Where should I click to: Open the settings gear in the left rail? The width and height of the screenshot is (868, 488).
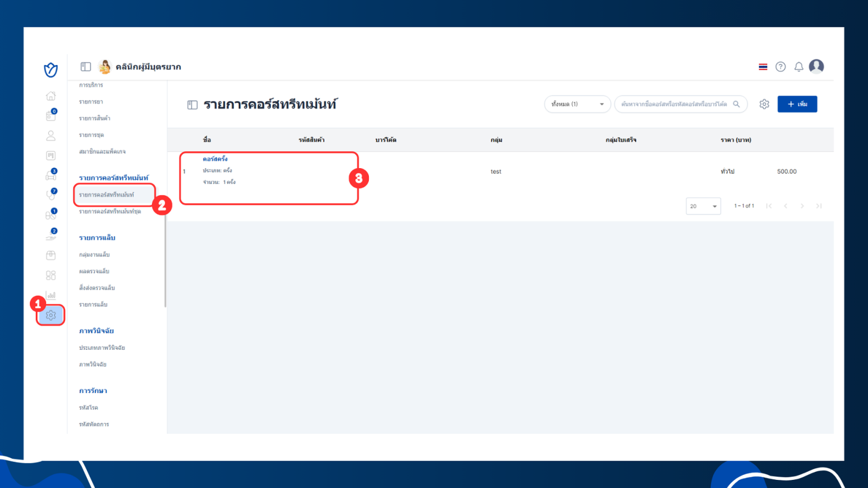51,316
